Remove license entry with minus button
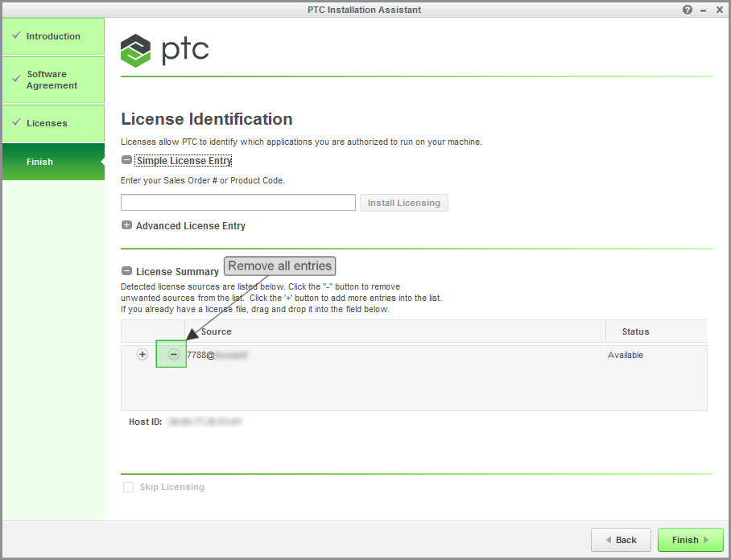The image size is (731, 560). point(173,355)
